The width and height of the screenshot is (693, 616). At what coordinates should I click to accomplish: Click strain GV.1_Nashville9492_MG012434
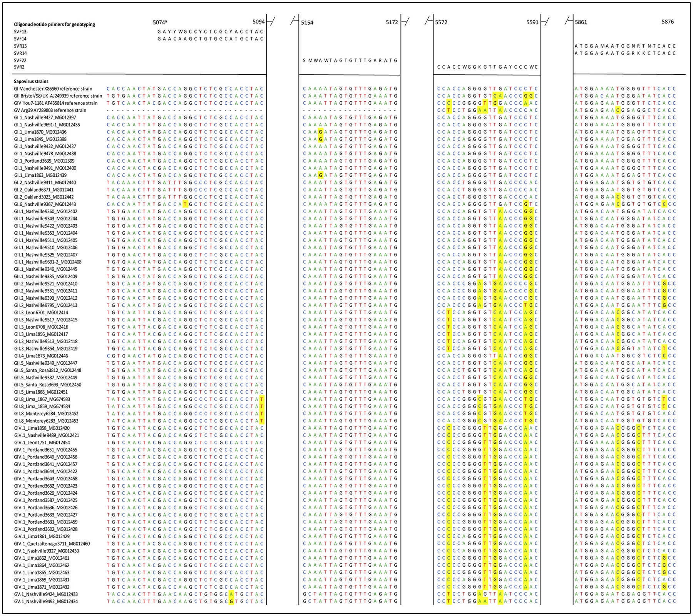[46, 602]
